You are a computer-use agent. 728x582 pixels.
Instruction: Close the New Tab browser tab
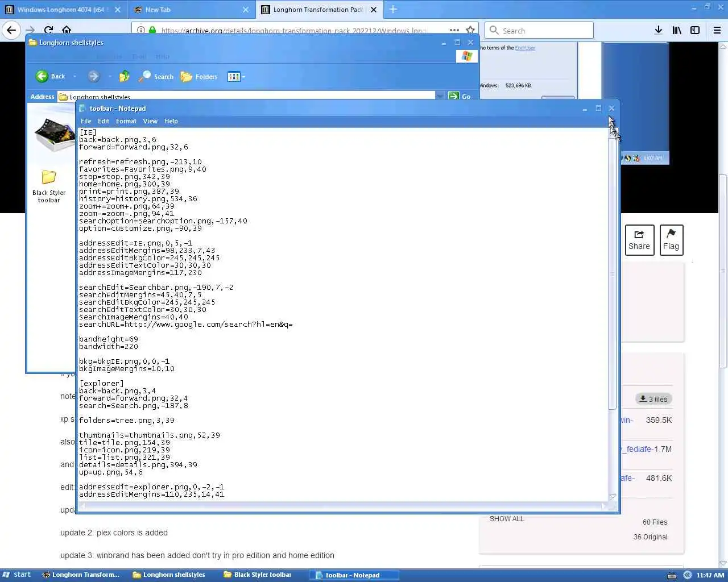pos(246,10)
